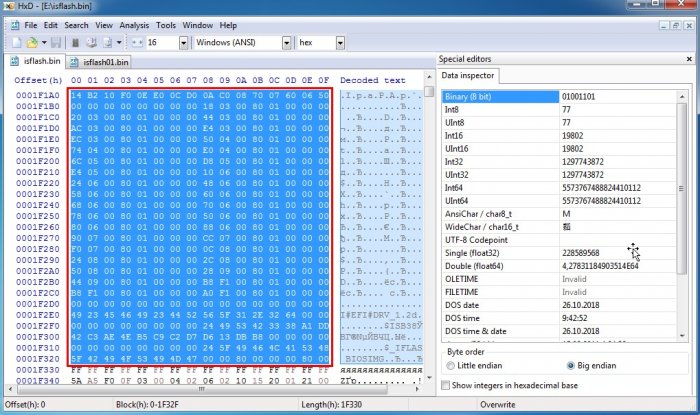The height and width of the screenshot is (415, 700).
Task: Click Data inspector scrollbar up arrow
Action: click(682, 97)
